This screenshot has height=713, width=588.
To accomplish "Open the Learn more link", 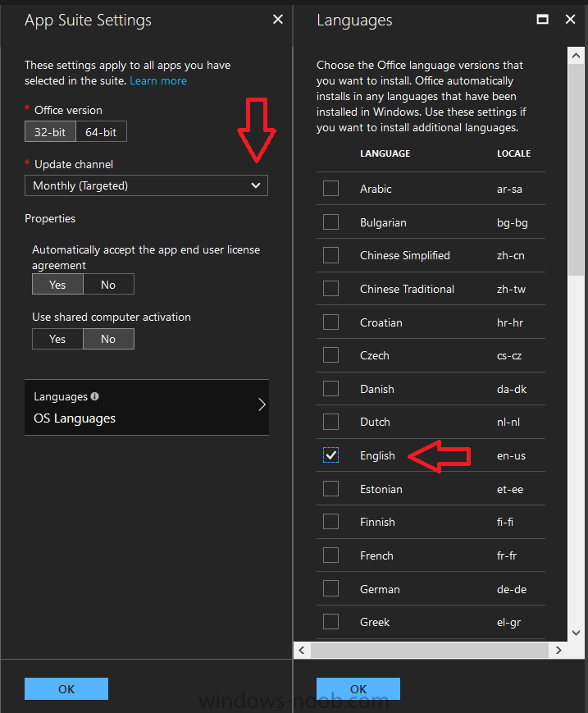I will click(158, 80).
